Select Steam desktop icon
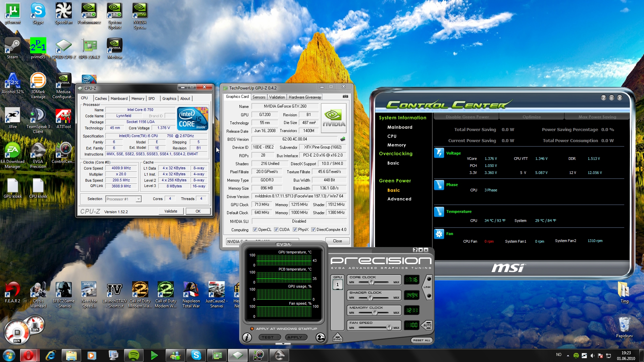This screenshot has height=362, width=644. [13, 48]
